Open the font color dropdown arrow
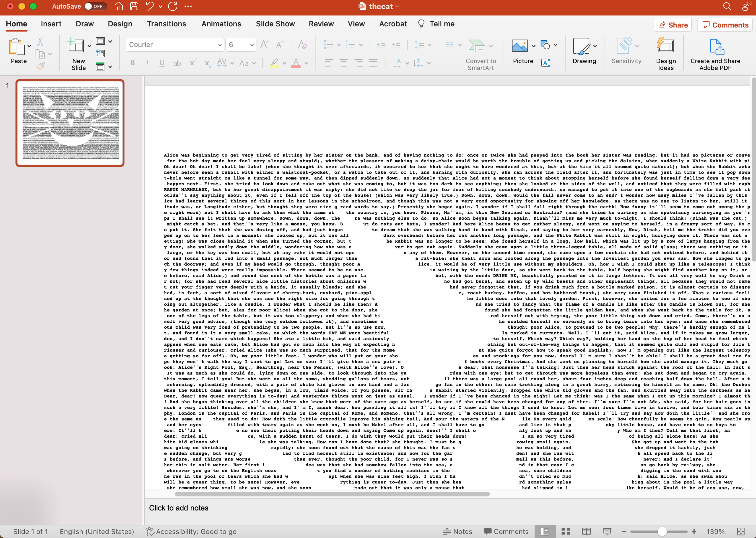The width and height of the screenshot is (756, 538). (306, 63)
